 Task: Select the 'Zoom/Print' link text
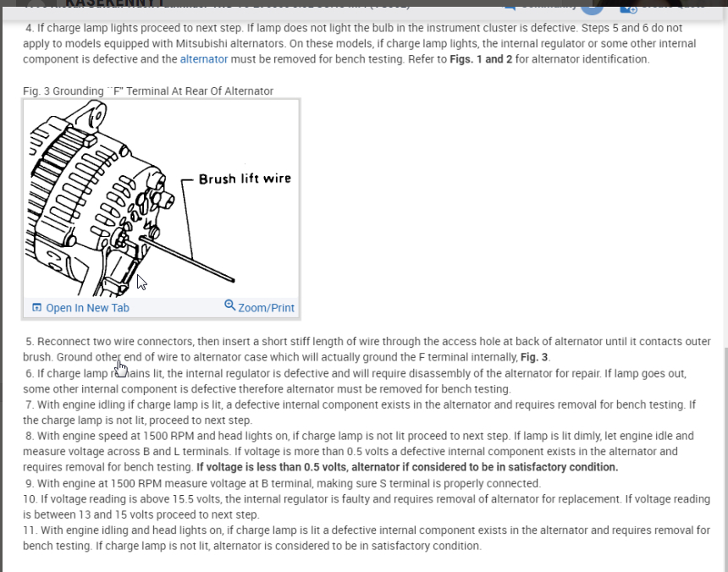pyautogui.click(x=266, y=308)
